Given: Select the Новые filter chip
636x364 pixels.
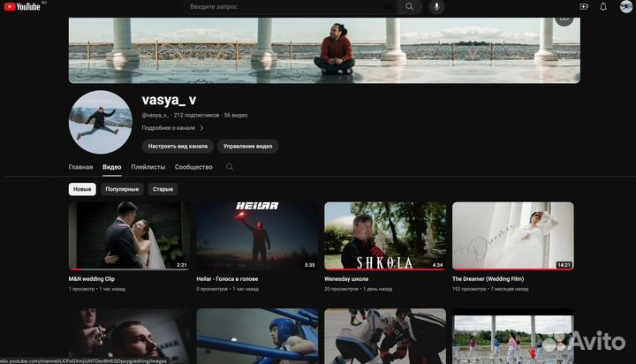Looking at the screenshot, I should click(x=82, y=189).
